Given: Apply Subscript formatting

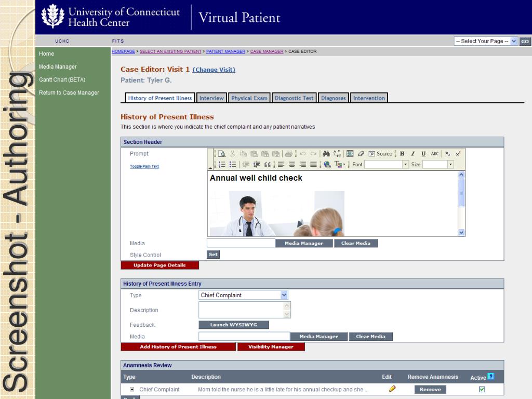Looking at the screenshot, I should click(447, 154).
